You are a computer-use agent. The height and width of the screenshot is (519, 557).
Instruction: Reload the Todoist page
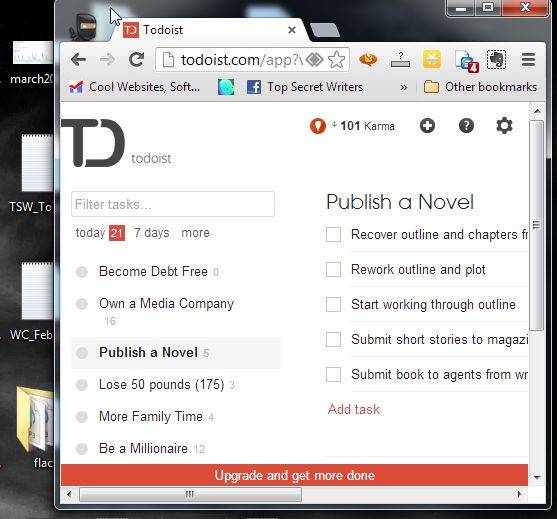point(136,59)
